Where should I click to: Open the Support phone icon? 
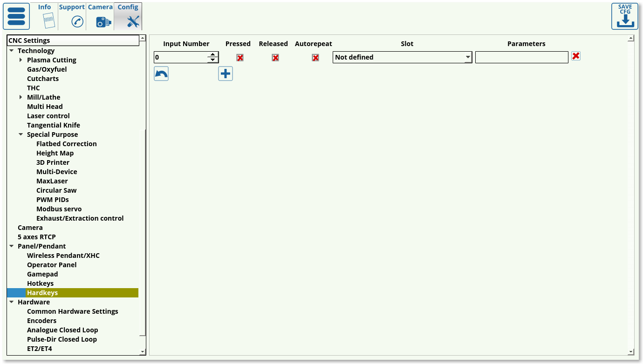point(77,21)
